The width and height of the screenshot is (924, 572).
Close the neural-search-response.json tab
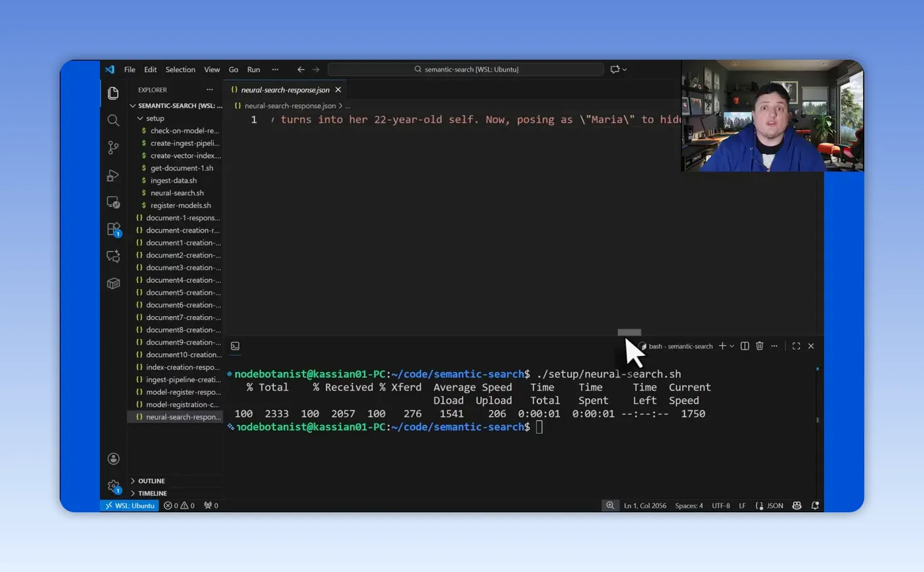pyautogui.click(x=338, y=90)
